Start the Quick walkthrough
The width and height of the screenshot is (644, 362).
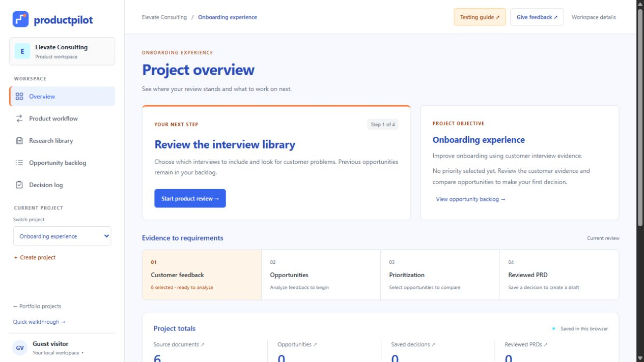pos(39,322)
